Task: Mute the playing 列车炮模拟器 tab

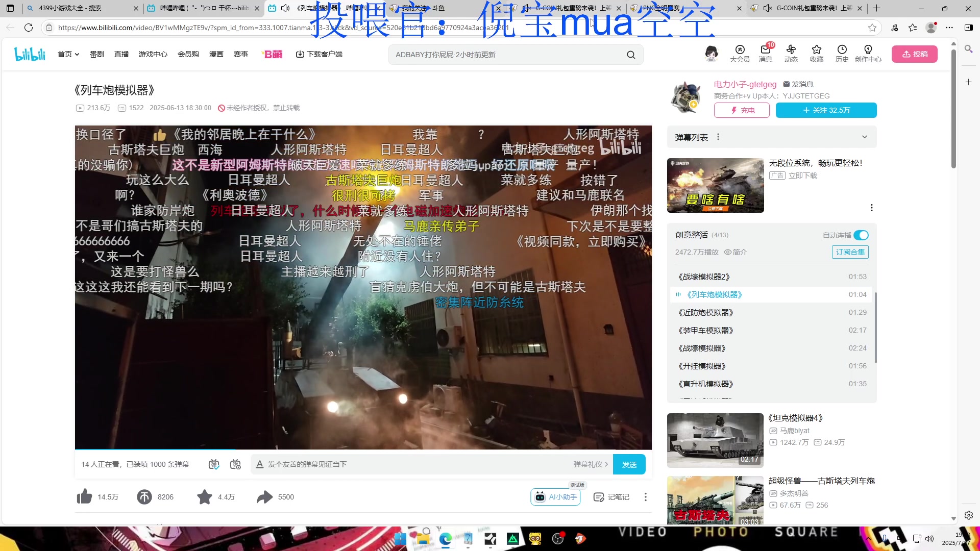Action: pyautogui.click(x=285, y=8)
